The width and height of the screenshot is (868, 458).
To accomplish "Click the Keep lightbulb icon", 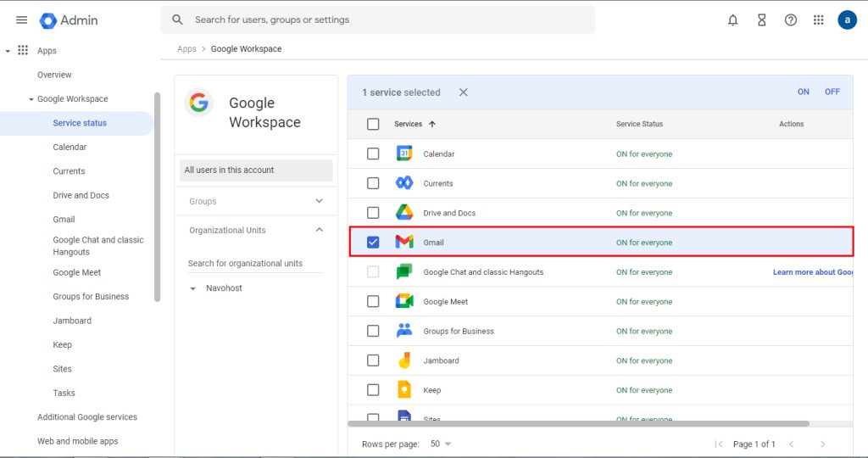I will click(x=404, y=390).
